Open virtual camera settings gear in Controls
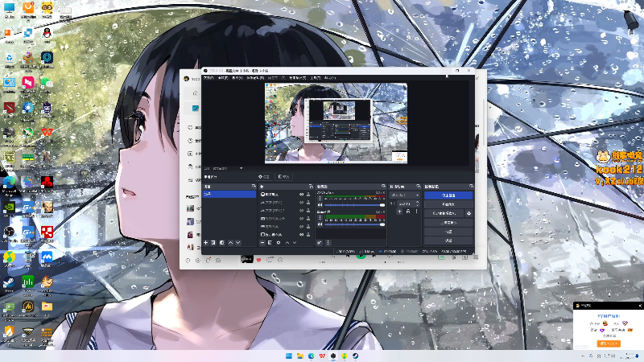 click(469, 213)
